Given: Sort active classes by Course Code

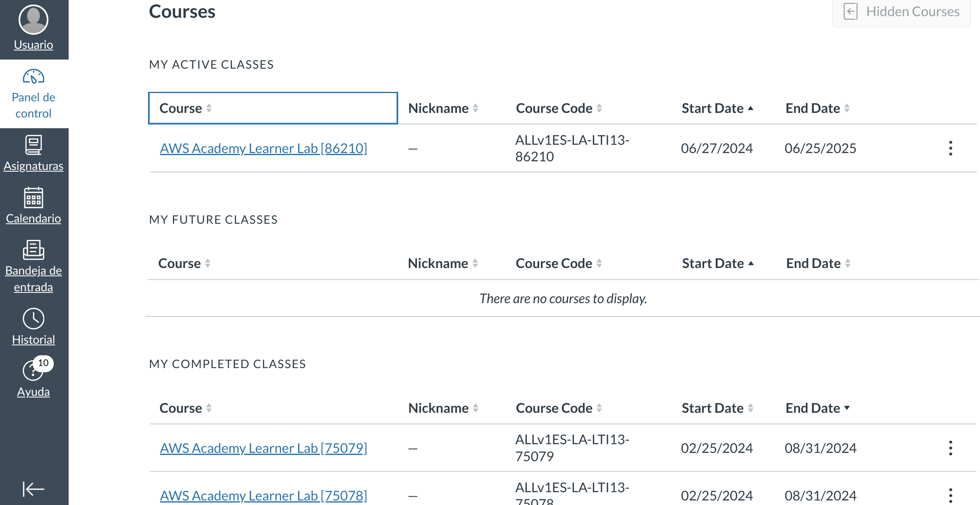Looking at the screenshot, I should point(559,108).
